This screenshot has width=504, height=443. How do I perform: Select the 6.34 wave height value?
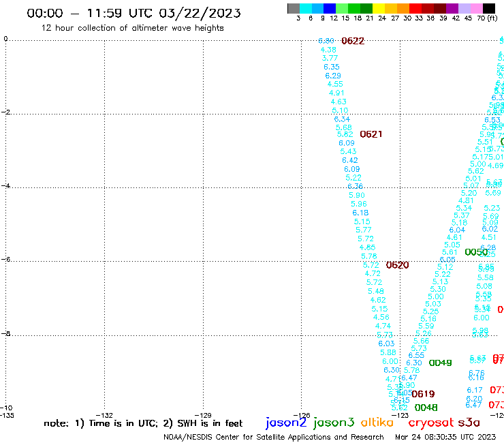click(342, 119)
